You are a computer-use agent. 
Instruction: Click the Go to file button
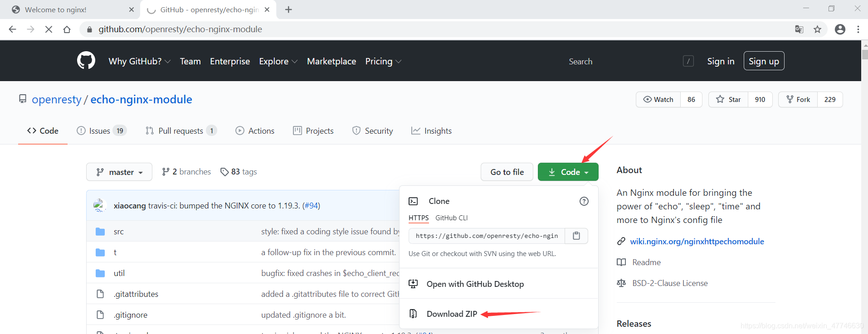[x=507, y=172]
